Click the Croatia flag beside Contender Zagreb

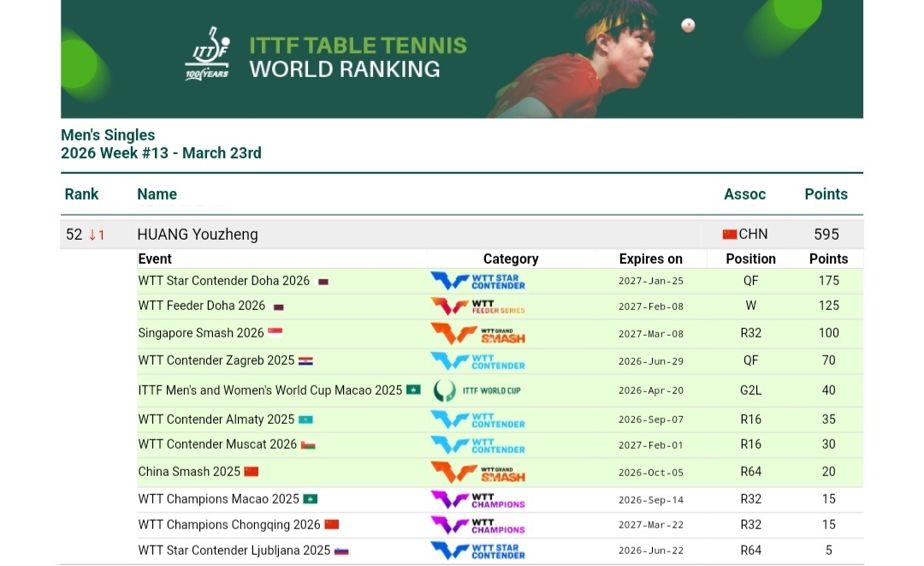point(305,360)
